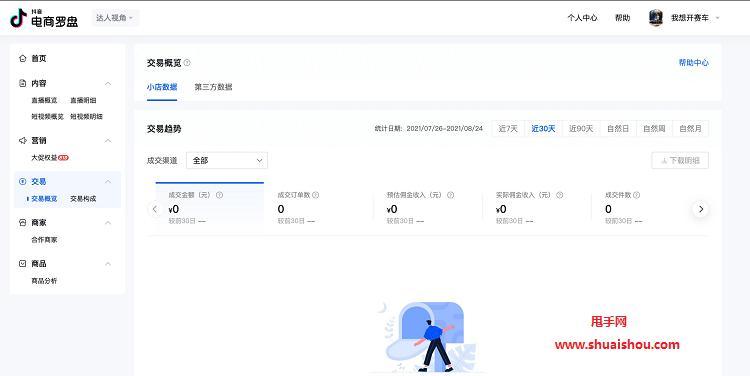Open 短视频明细 in sidebar
Screen dimensions: 750x376
pos(87,116)
